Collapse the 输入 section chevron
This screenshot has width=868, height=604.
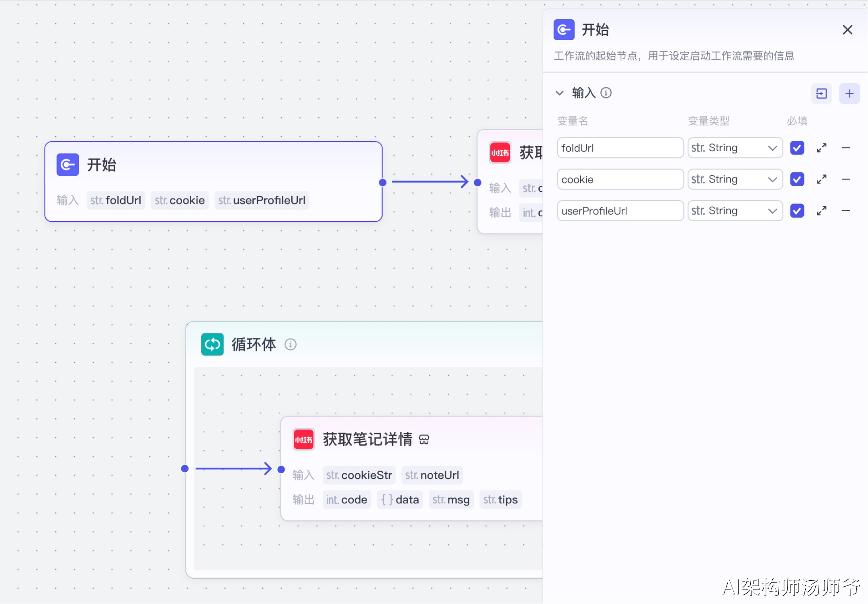(559, 93)
